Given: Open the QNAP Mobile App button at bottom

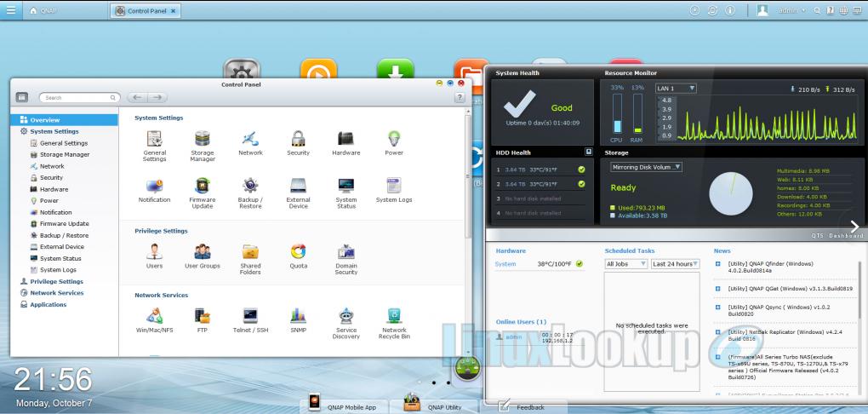Looking at the screenshot, I should (343, 406).
